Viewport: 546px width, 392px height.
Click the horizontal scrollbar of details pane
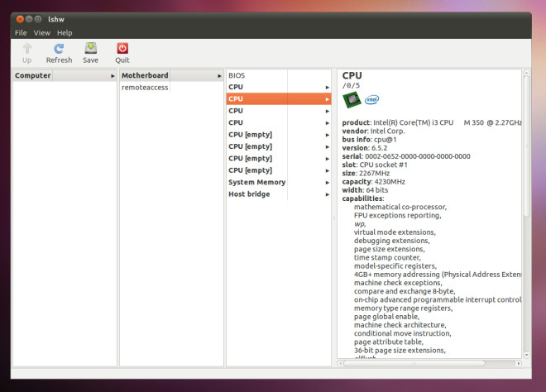tap(414, 363)
